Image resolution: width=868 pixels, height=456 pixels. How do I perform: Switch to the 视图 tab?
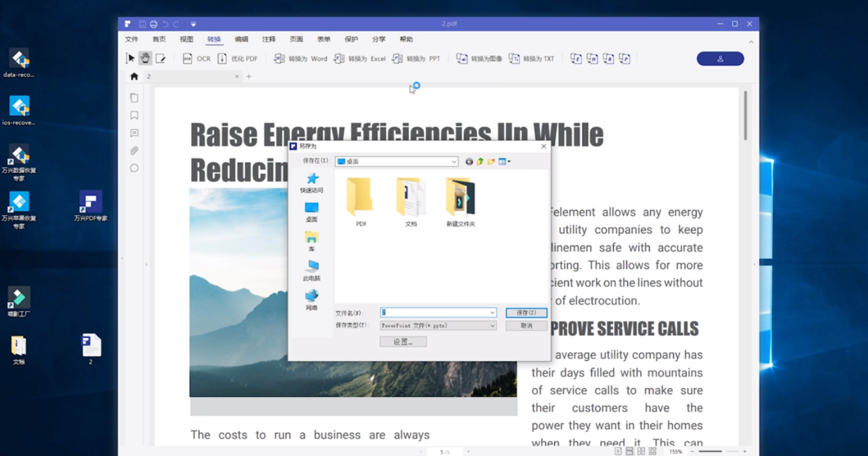186,39
